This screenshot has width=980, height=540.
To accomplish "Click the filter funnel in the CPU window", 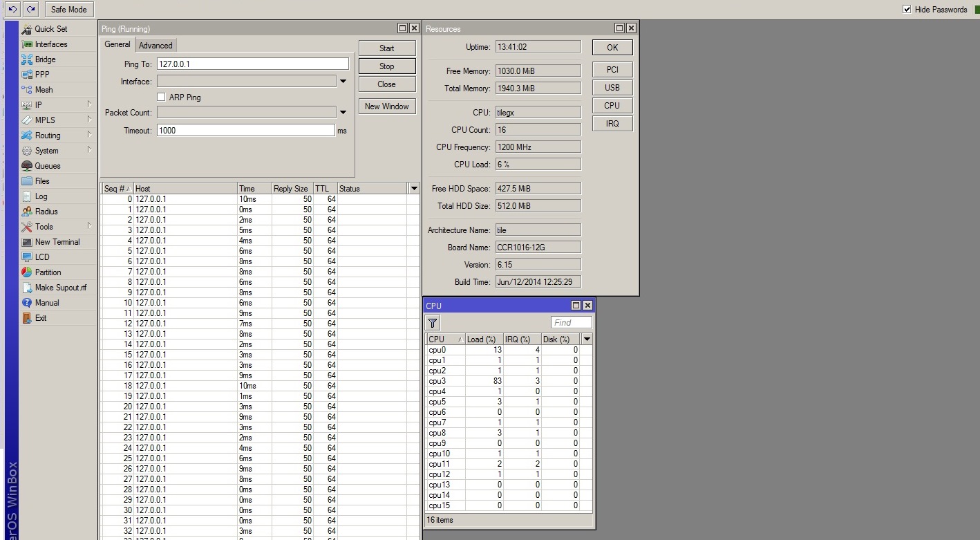I will [432, 322].
